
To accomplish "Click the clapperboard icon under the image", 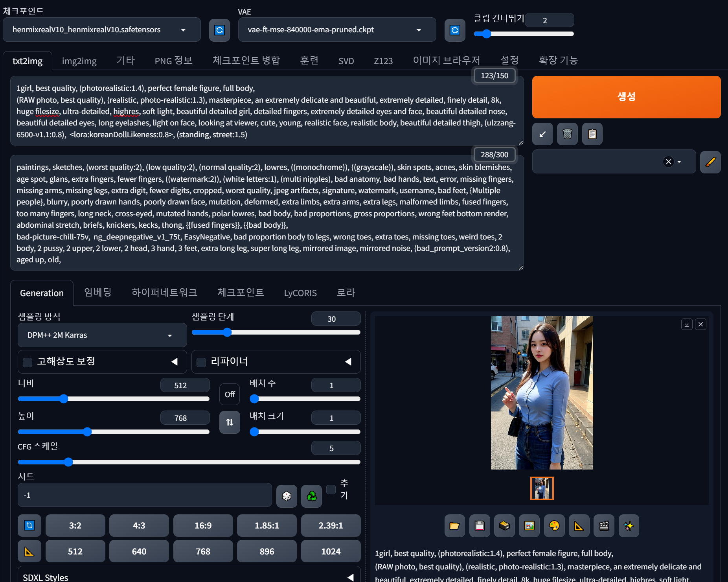I will click(x=604, y=526).
